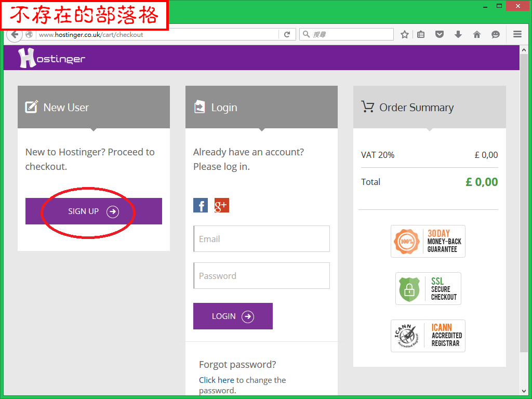532x399 pixels.
Task: Maximize the browser window
Action: (499, 6)
